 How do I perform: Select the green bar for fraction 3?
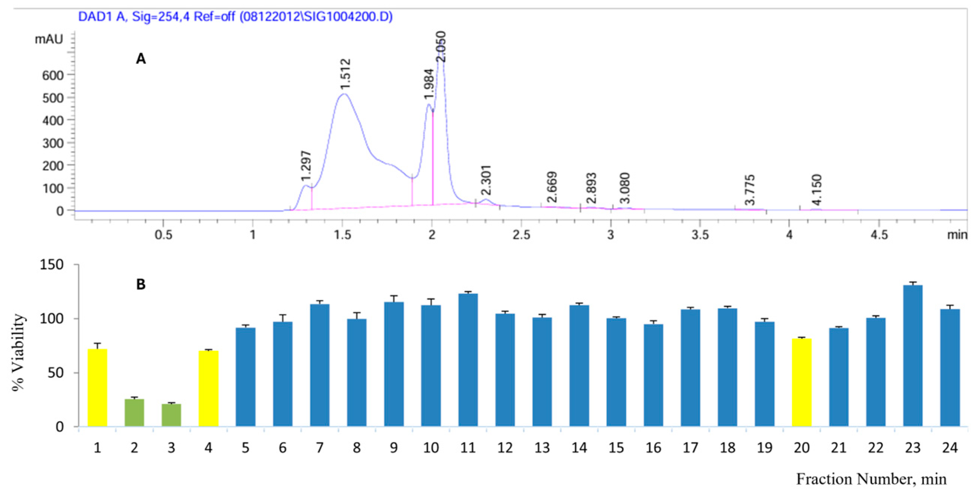[x=171, y=415]
